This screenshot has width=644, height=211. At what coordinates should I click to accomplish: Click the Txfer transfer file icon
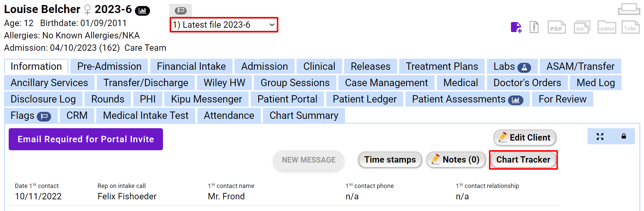coord(630,27)
